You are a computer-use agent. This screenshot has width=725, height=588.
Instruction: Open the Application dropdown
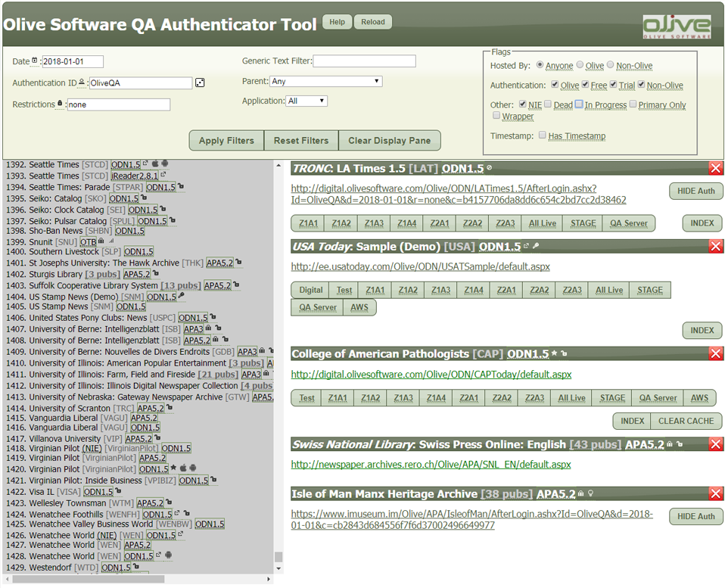tap(306, 101)
